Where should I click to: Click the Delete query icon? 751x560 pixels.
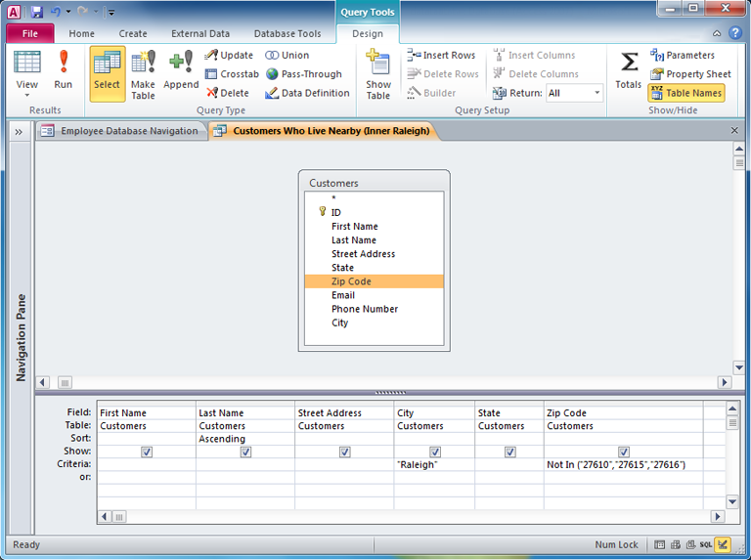click(x=228, y=93)
